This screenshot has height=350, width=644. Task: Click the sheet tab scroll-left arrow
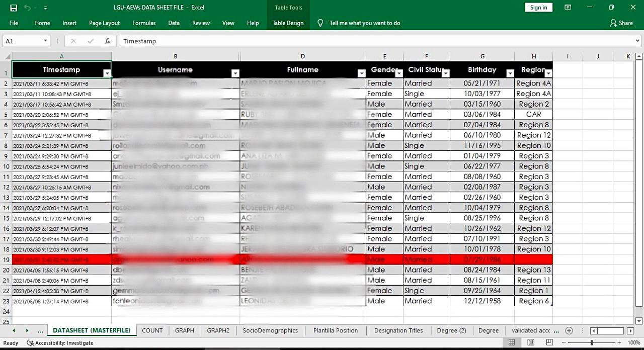point(14,330)
